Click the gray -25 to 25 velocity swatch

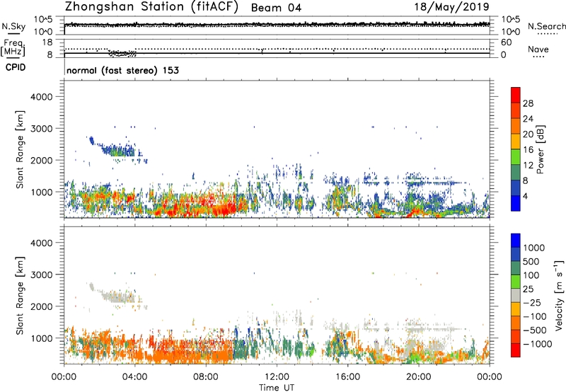point(516,295)
